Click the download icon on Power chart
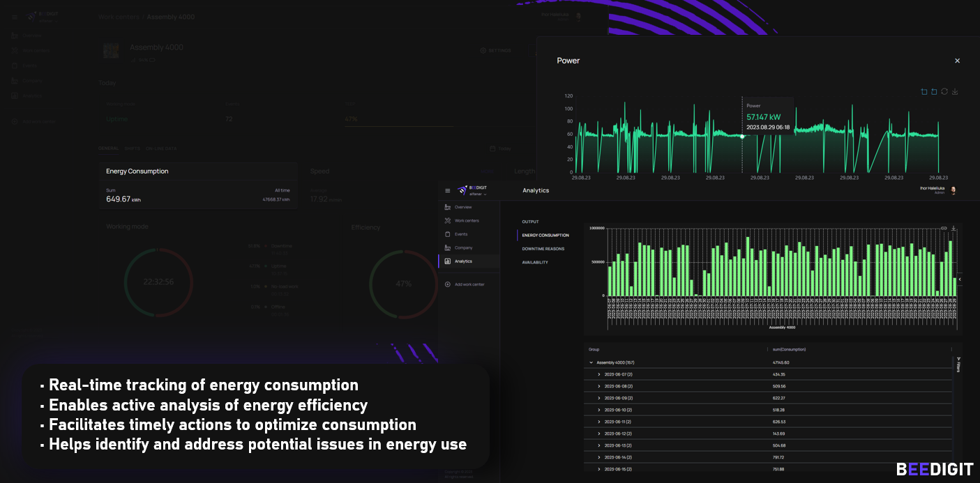 point(955,92)
